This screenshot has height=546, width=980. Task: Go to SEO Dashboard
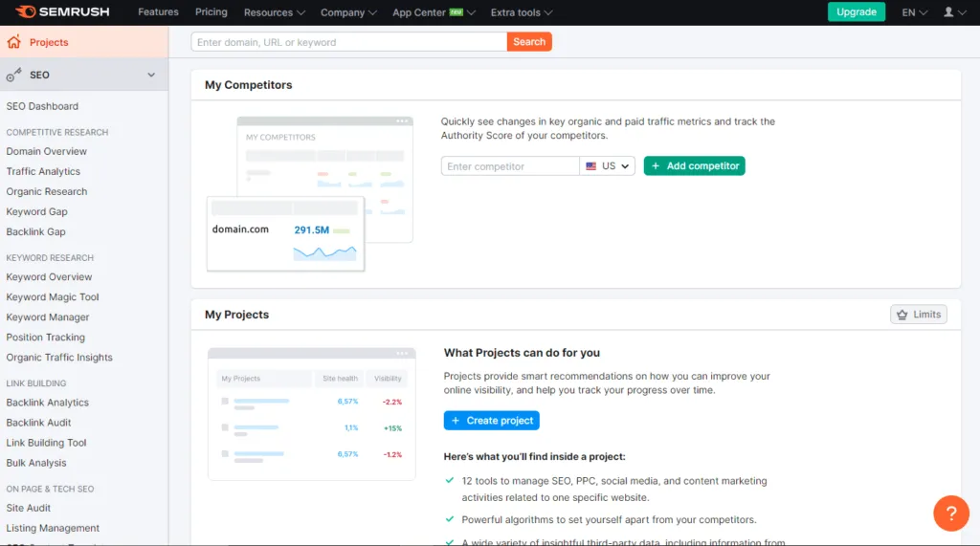[42, 106]
